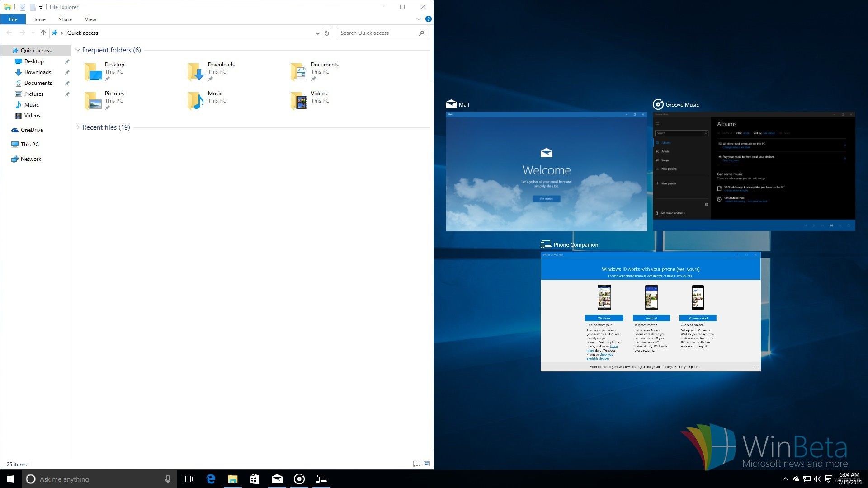Switch to details view in the status bar
868x488 pixels.
(416, 464)
